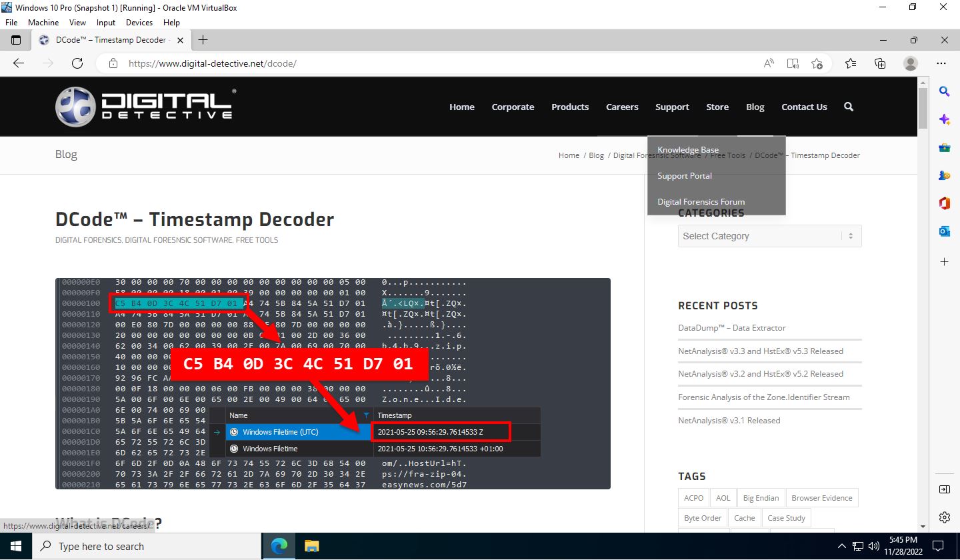Screen dimensions: 960x560
Task: Click the browser Back arrow
Action: pyautogui.click(x=19, y=63)
